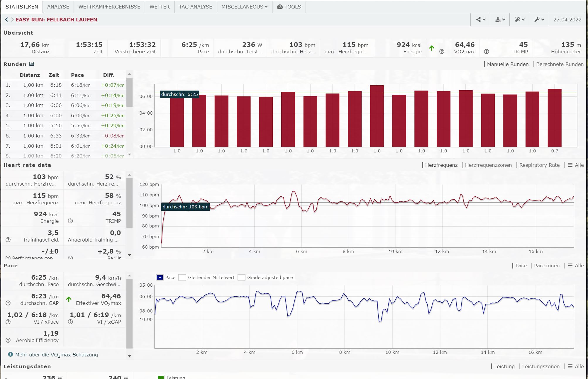The width and height of the screenshot is (588, 379).
Task: Open the download/export dropdown
Action: click(x=500, y=20)
